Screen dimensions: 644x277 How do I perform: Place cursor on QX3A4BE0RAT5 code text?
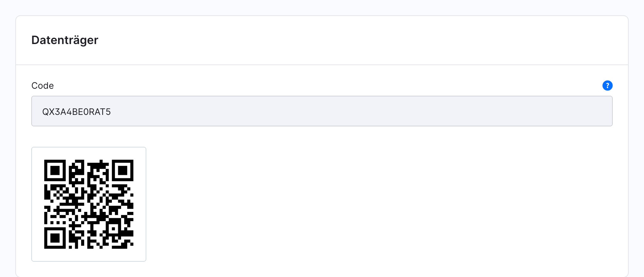pyautogui.click(x=76, y=112)
